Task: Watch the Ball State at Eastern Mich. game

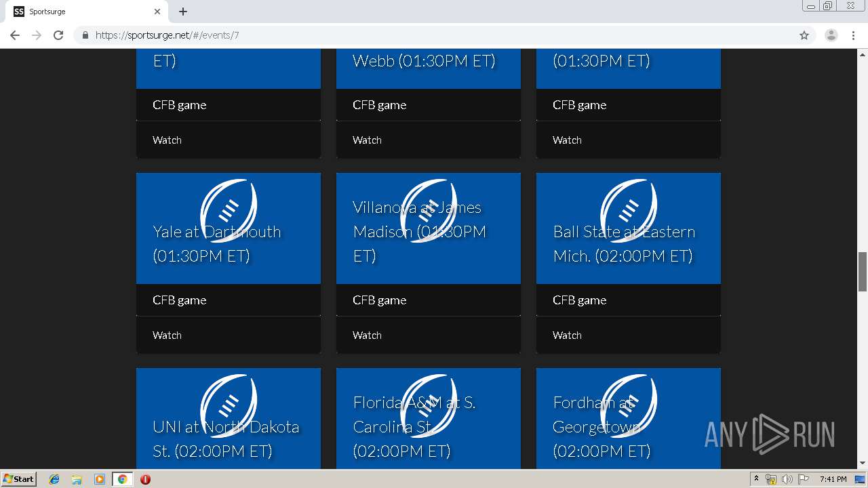Action: coord(567,335)
